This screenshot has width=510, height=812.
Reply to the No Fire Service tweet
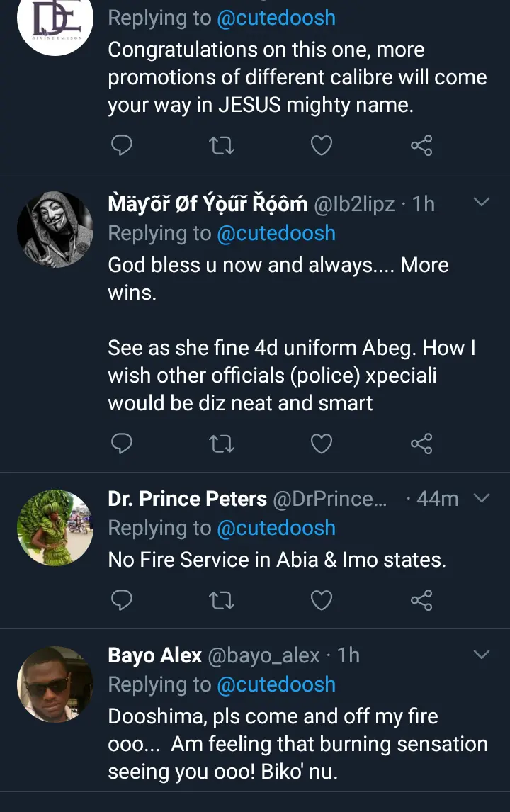click(x=122, y=600)
